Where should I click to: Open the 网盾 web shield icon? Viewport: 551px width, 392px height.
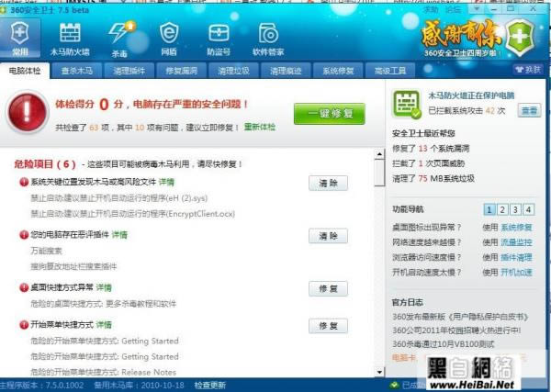point(169,39)
